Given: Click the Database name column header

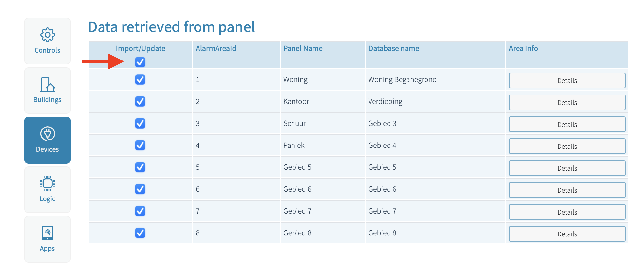Looking at the screenshot, I should [x=394, y=48].
